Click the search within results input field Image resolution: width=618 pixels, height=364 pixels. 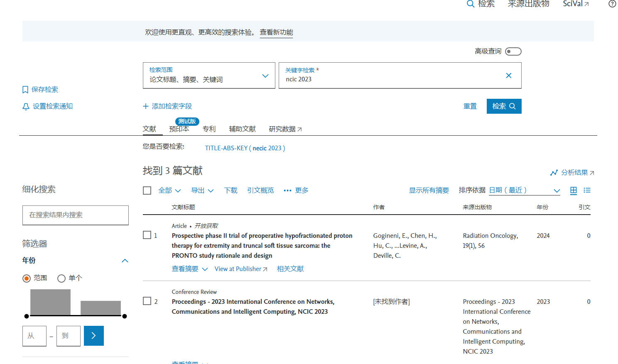click(x=76, y=215)
